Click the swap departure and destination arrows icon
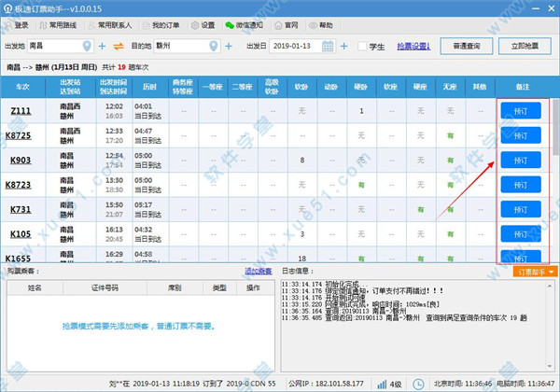 (119, 46)
